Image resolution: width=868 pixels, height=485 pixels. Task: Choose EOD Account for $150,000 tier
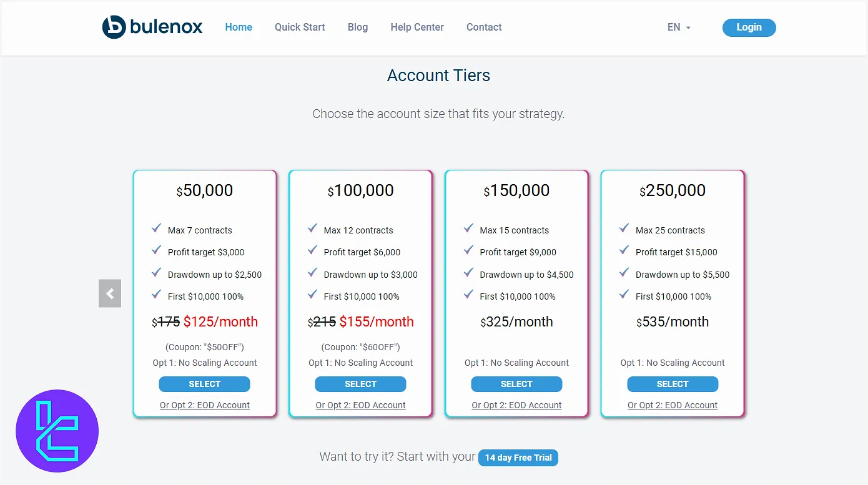point(516,405)
